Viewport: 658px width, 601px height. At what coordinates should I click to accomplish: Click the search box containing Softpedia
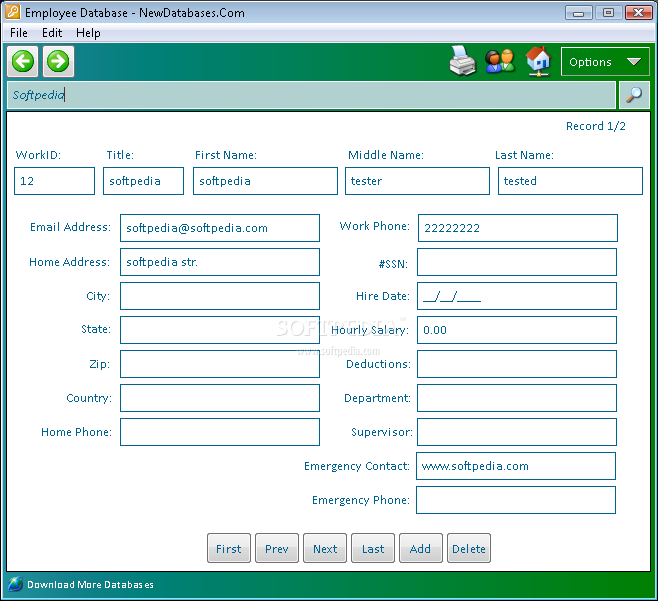click(x=311, y=95)
